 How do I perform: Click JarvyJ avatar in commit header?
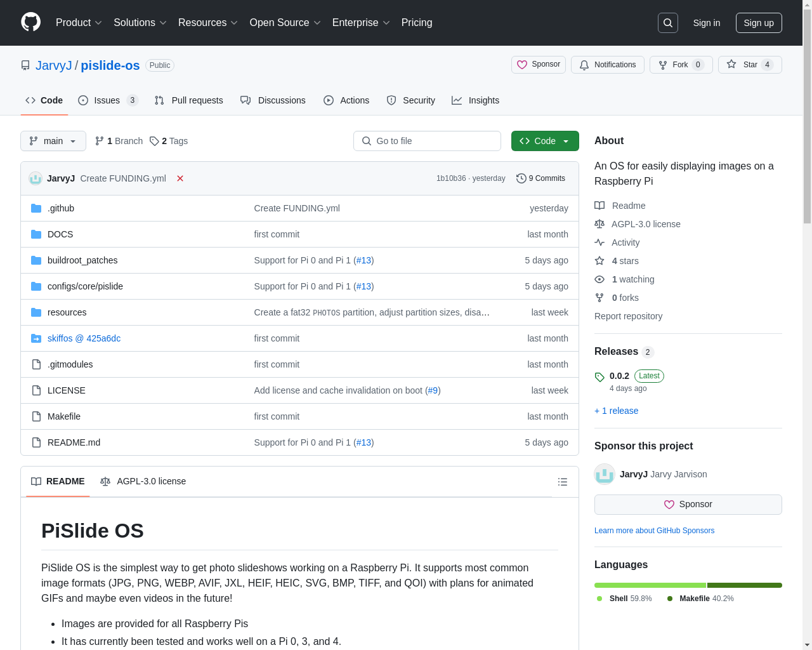[36, 178]
